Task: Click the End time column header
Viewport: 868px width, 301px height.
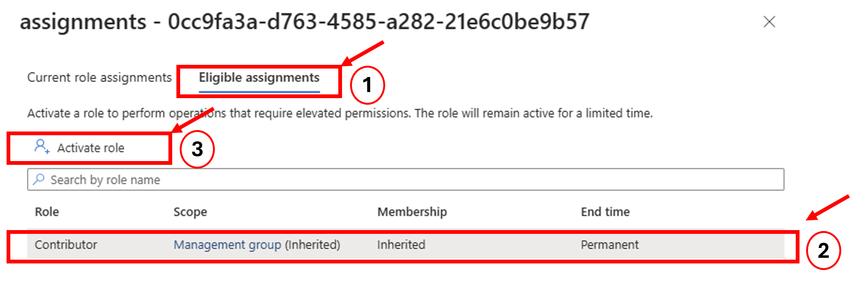Action: [x=605, y=212]
